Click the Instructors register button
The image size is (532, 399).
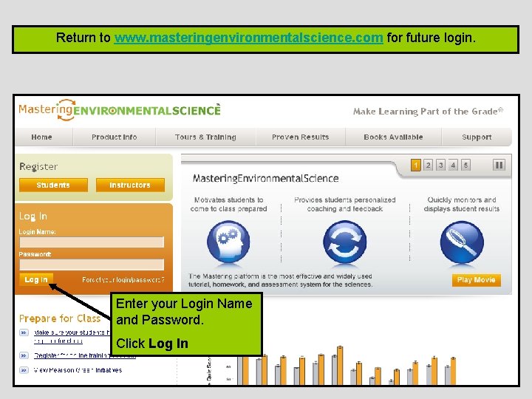point(130,185)
